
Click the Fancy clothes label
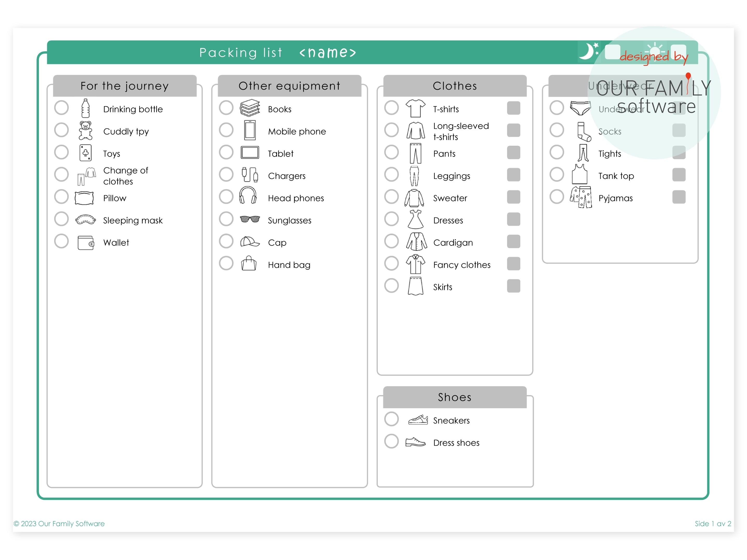[x=462, y=265]
